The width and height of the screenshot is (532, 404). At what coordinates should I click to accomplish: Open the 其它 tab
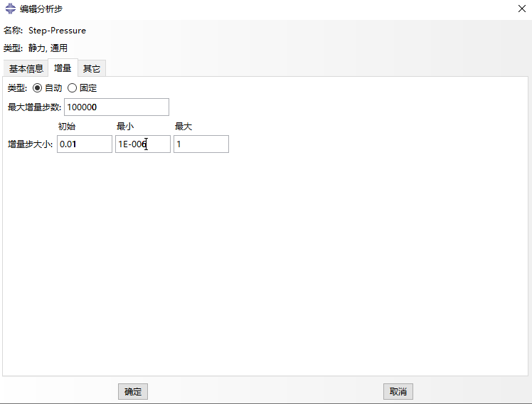92,69
